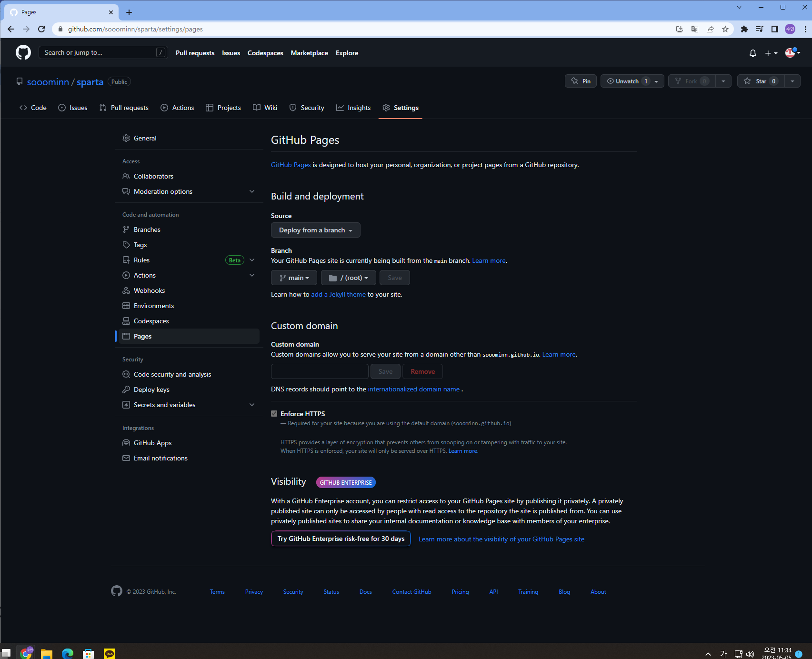Click the custom domain text field
This screenshot has height=659, width=812.
click(x=320, y=371)
